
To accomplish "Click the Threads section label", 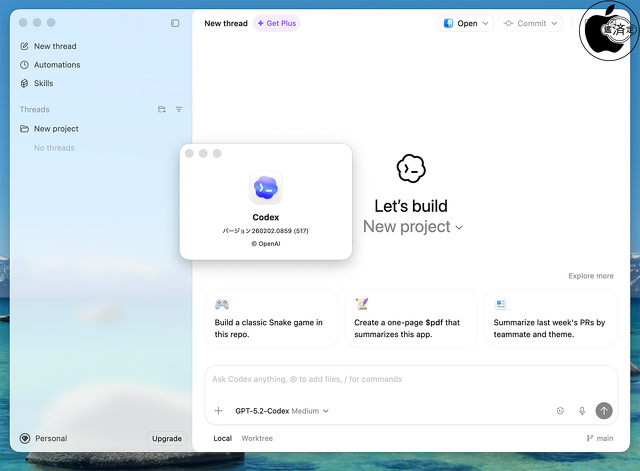I will pos(34,109).
